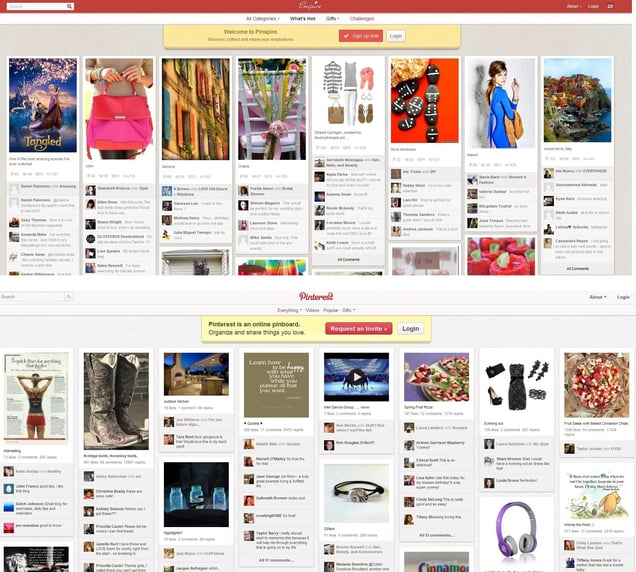Viewport: 636px width, 572px height.
Task: Click Laura Landers' avatar under Spring Fruit Pizza
Action: [409, 427]
